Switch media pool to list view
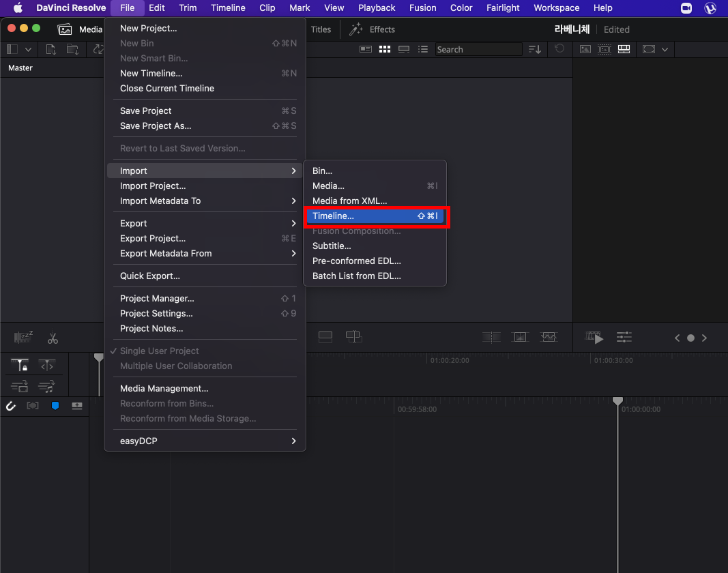The image size is (728, 573). [x=422, y=49]
